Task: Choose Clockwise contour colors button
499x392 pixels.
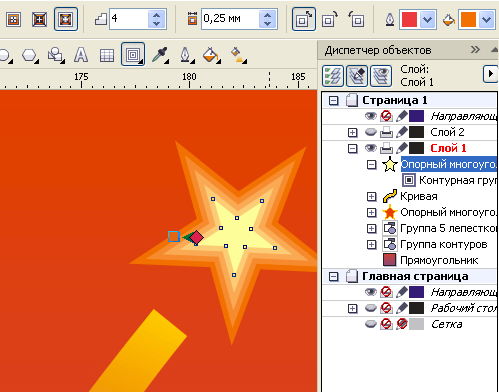Action: tap(329, 19)
